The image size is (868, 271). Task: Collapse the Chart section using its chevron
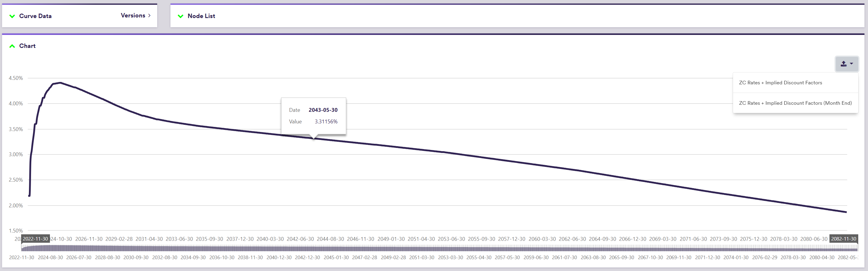point(12,46)
